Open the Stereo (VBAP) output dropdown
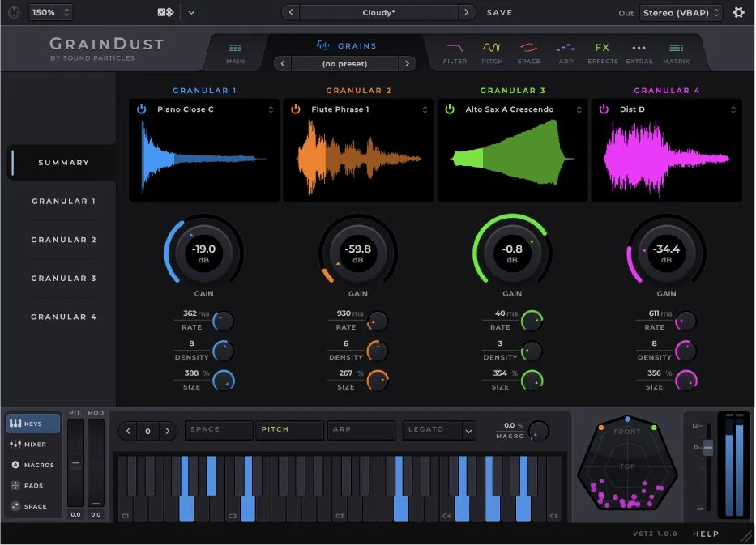Viewport: 756px width, 545px height. 681,13
